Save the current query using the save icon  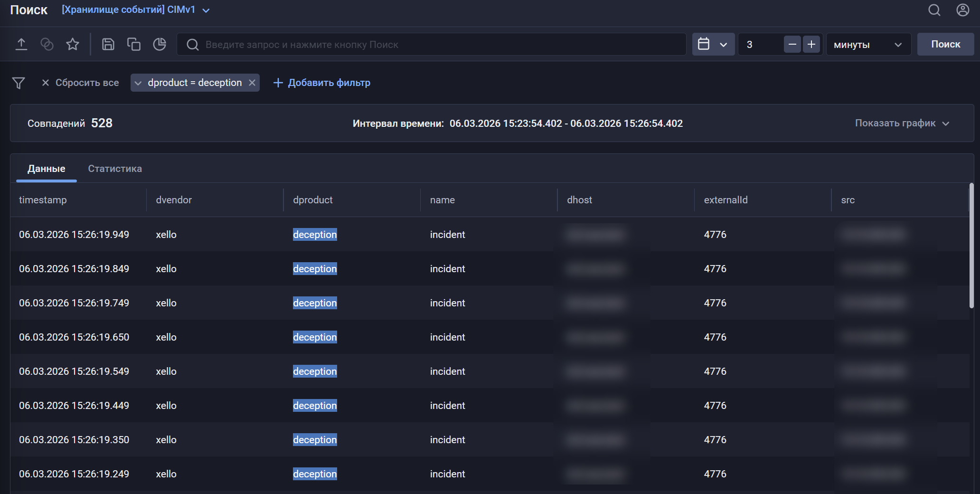pos(108,44)
